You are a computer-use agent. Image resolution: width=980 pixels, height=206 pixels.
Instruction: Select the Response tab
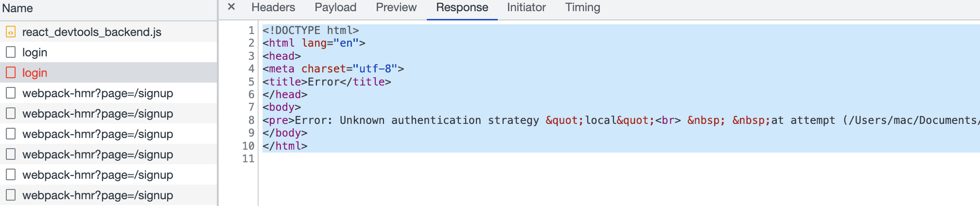pos(462,7)
